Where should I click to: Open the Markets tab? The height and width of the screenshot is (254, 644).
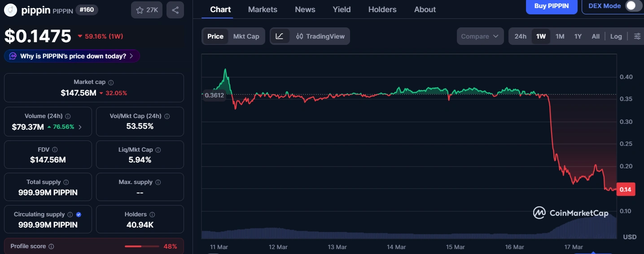tap(263, 9)
